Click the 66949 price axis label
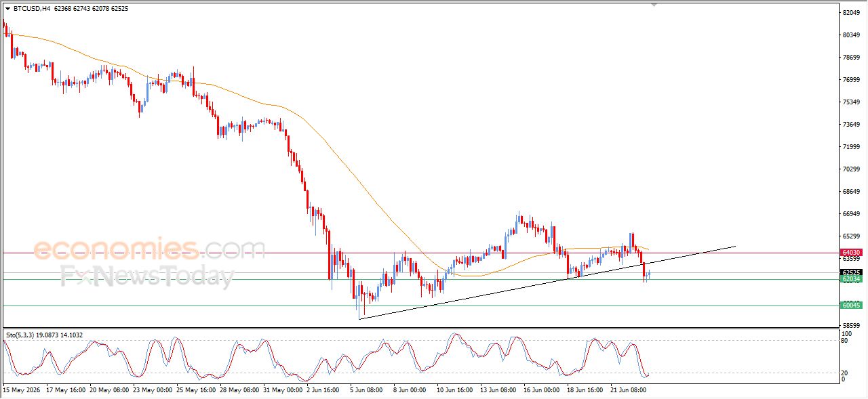 [852, 213]
